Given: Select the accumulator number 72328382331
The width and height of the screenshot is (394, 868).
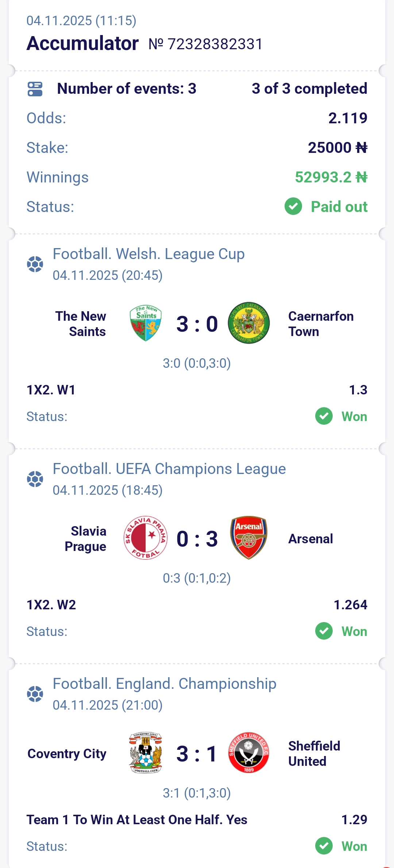Looking at the screenshot, I should click(x=205, y=44).
